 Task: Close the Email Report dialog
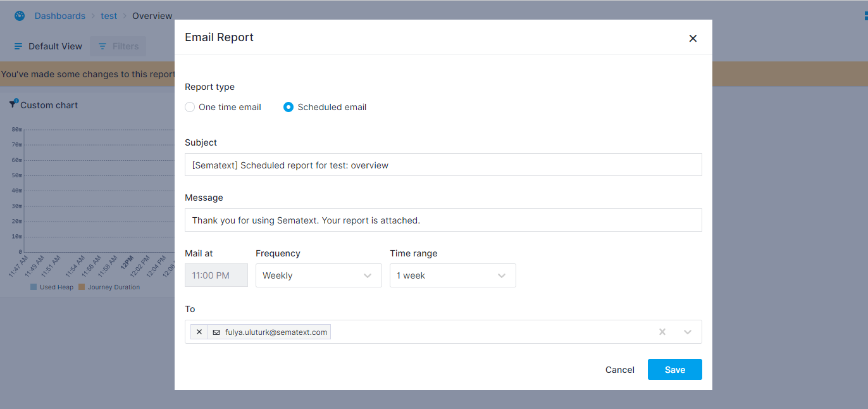point(693,39)
